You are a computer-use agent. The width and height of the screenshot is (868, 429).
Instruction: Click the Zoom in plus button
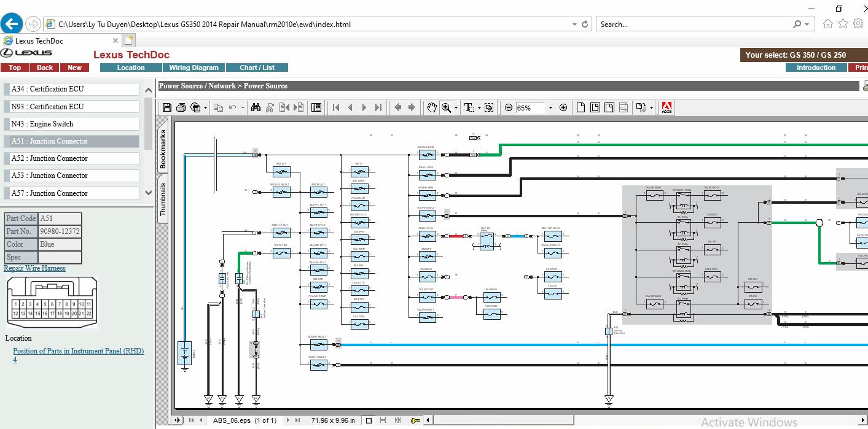[563, 107]
